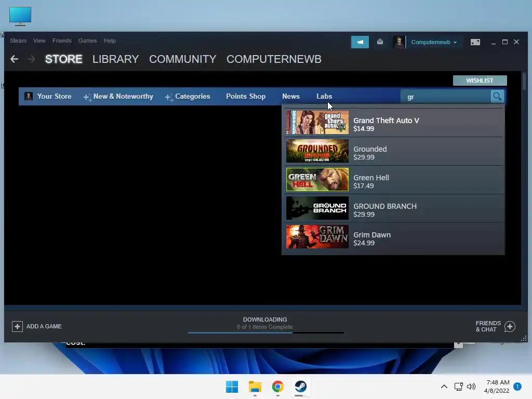Open the Windows Start button
This screenshot has height=399, width=532.
232,387
